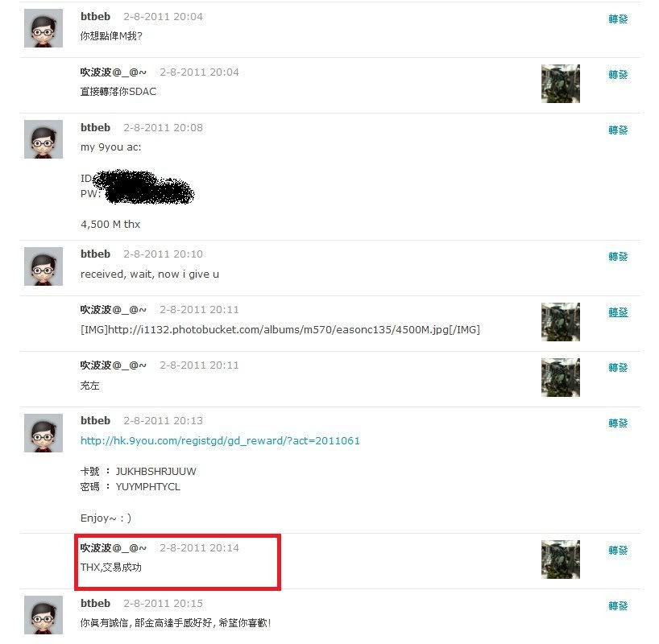
Task: Forward the 直接轉落你SDAC message
Action: [x=618, y=74]
